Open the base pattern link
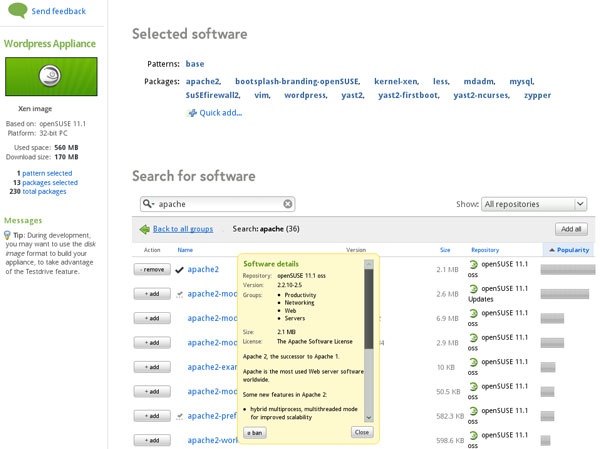The image size is (600, 449). click(x=195, y=64)
